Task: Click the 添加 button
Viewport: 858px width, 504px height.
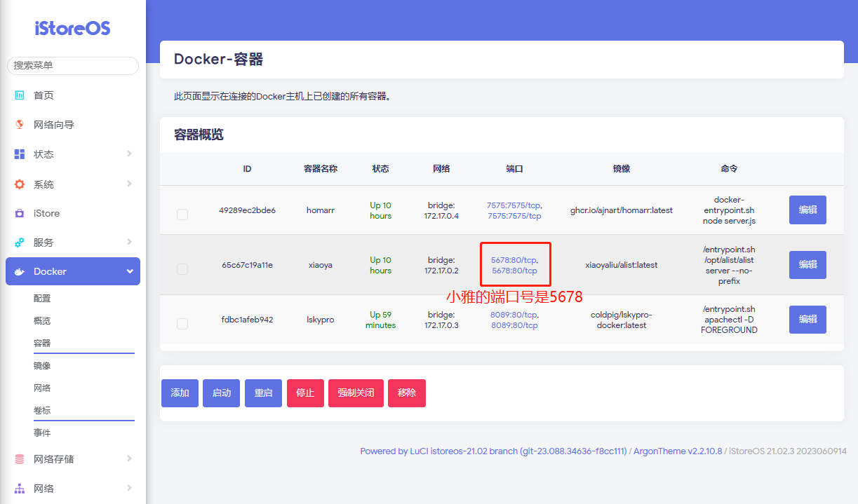Action: pos(180,393)
